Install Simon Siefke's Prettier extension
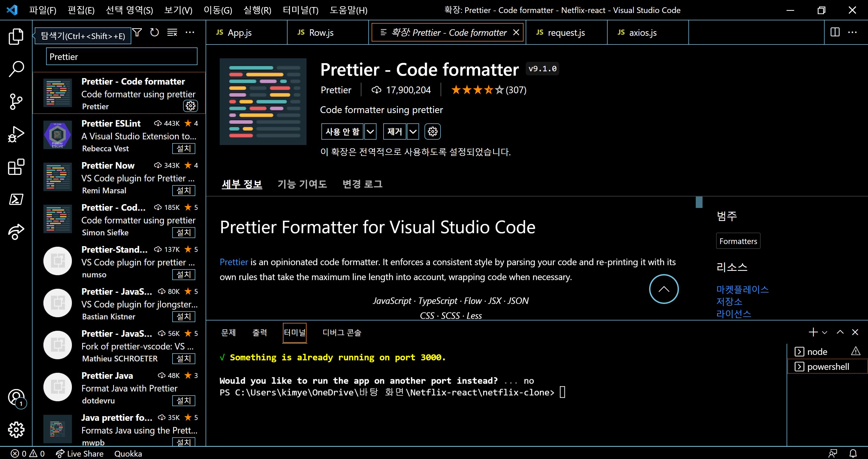Viewport: 868px width, 459px height. point(184,232)
